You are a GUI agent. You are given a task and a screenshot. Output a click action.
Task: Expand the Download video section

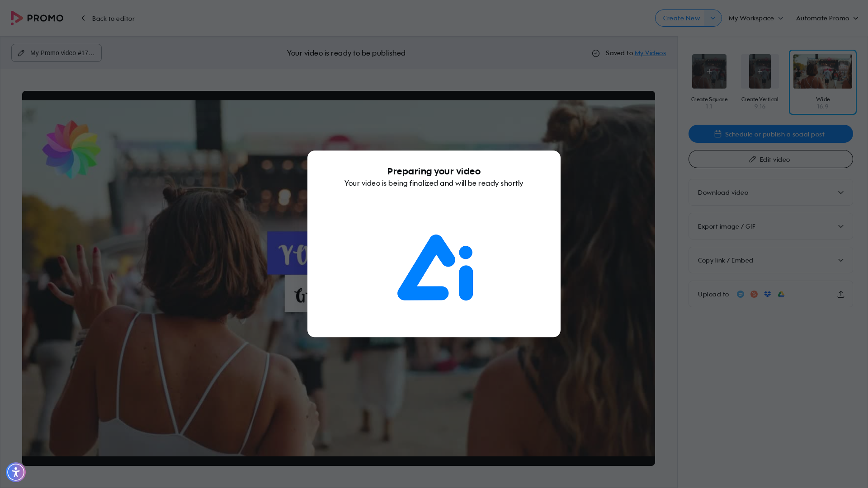(x=771, y=192)
